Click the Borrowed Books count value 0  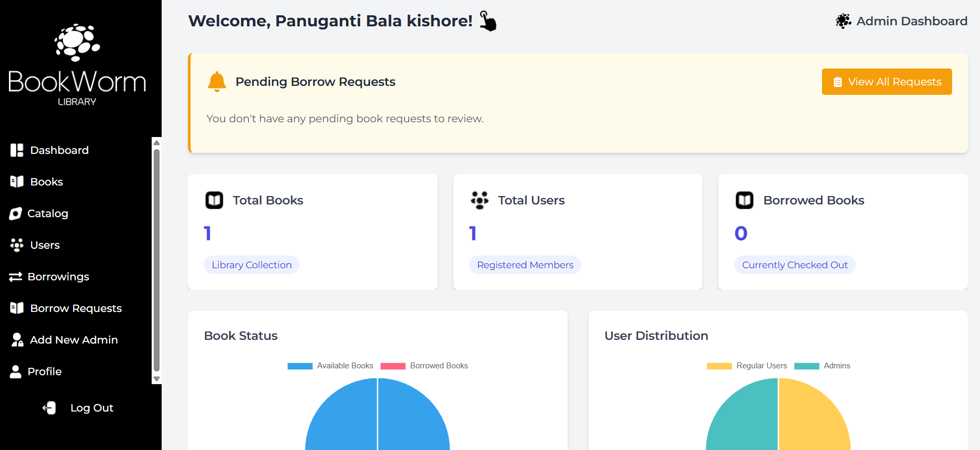pyautogui.click(x=741, y=233)
